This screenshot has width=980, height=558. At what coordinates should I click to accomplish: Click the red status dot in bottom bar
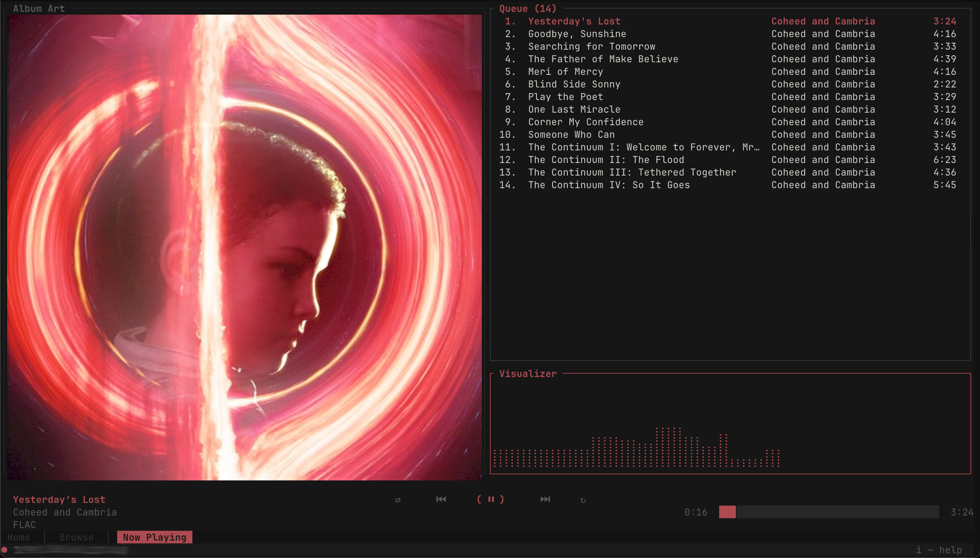point(5,550)
